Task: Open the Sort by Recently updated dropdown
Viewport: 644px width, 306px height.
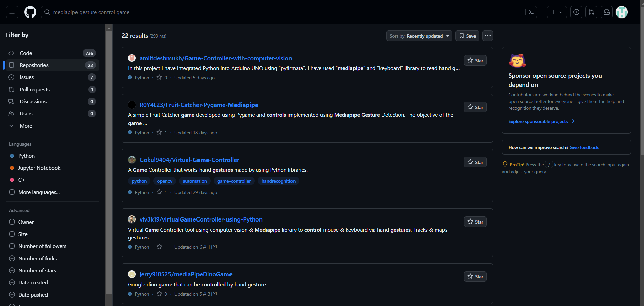Action: [x=419, y=36]
